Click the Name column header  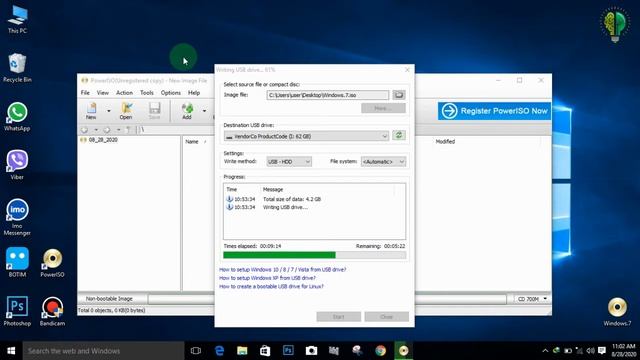[192, 142]
